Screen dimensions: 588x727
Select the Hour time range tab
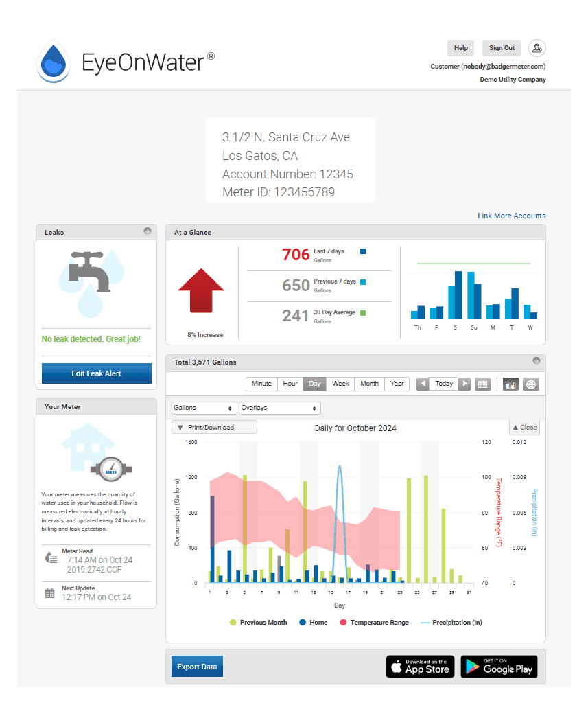[x=290, y=384]
